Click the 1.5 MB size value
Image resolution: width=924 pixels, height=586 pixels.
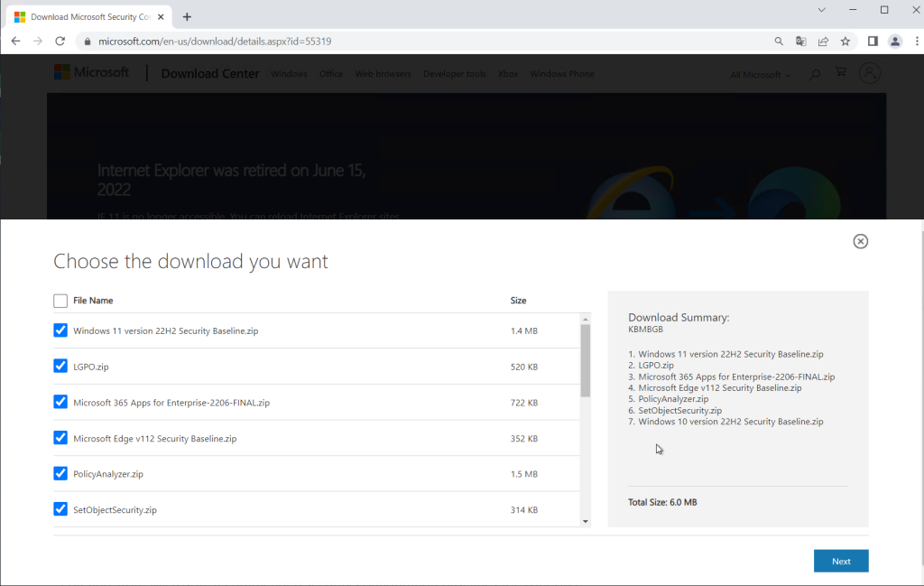pos(524,474)
